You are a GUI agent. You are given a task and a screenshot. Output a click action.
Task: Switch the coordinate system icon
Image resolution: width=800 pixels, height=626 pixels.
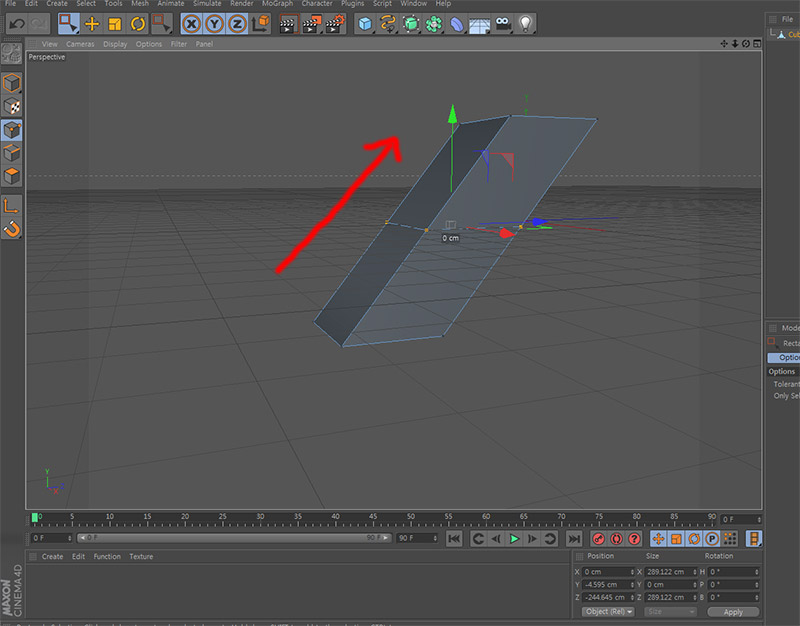261,24
